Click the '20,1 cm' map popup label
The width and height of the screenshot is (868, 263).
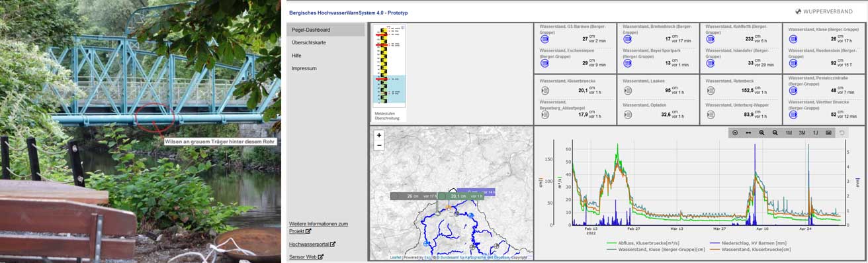461,196
